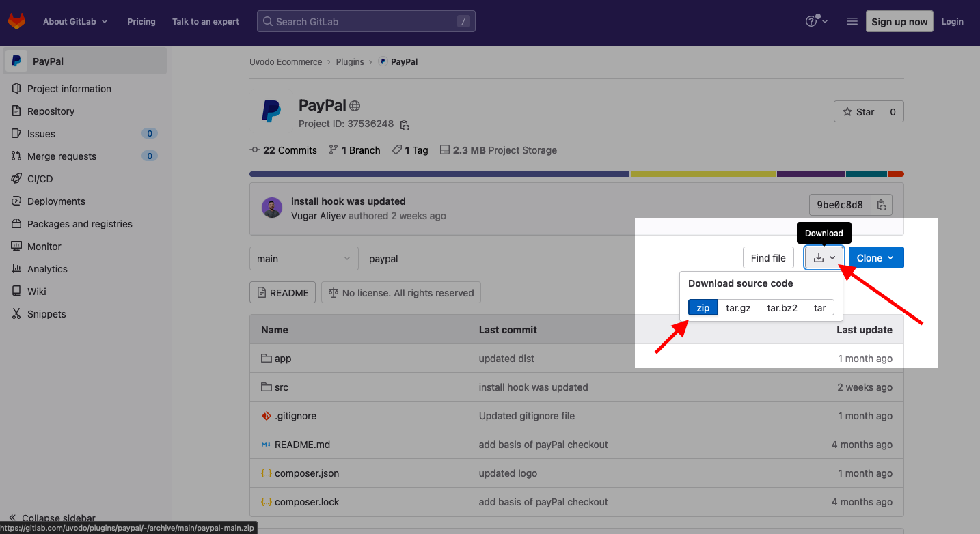The image size is (980, 534).
Task: Open Vugar Aliyev author profile link
Action: click(x=318, y=216)
